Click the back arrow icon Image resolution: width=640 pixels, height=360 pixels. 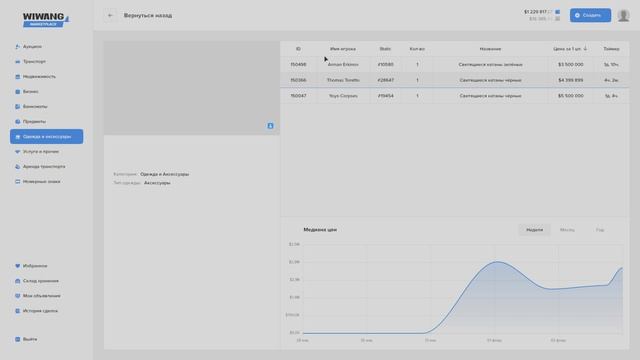pyautogui.click(x=110, y=16)
